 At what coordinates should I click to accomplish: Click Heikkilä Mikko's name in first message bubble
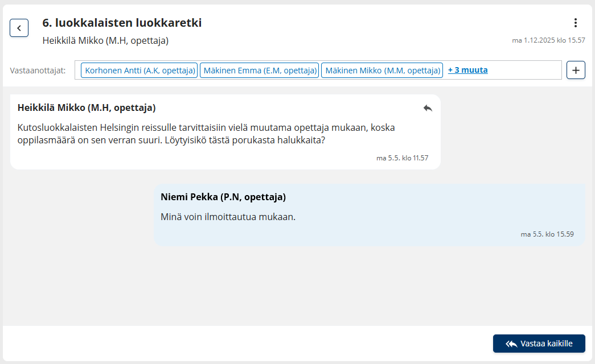(x=87, y=107)
